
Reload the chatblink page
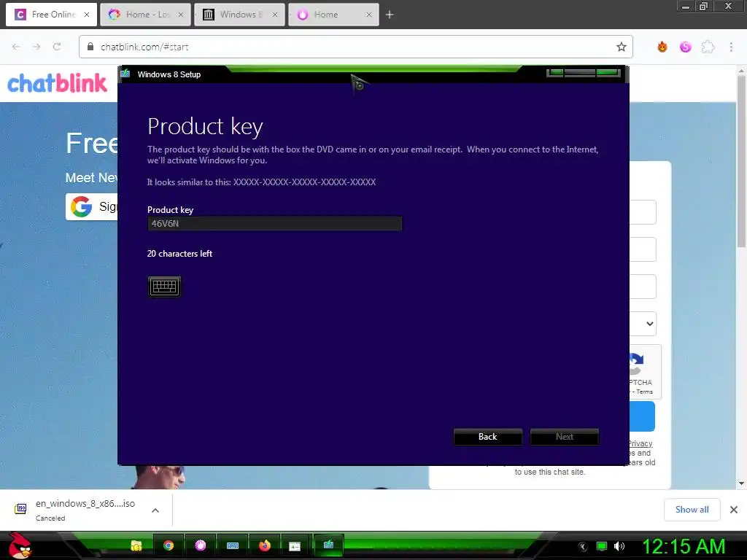[x=57, y=47]
